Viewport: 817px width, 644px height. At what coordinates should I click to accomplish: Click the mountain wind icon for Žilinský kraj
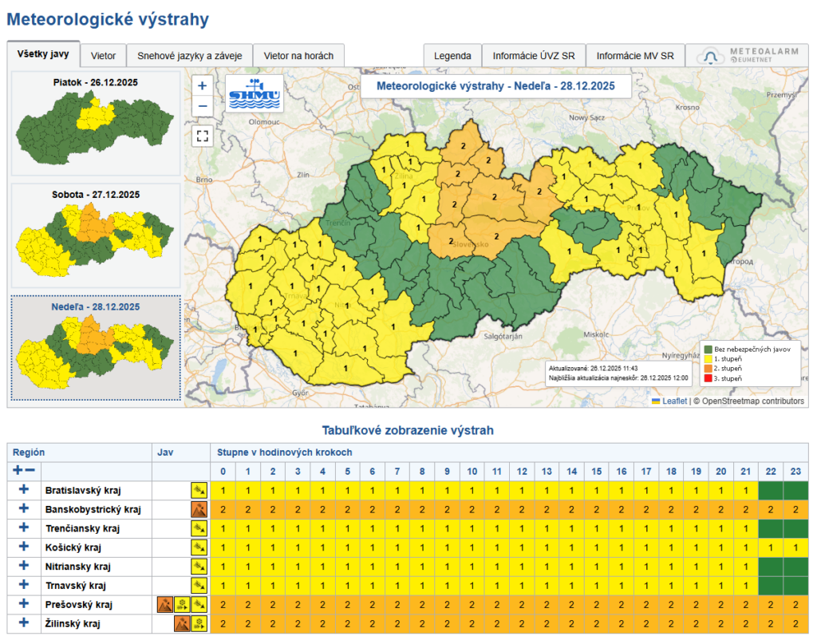tap(180, 623)
